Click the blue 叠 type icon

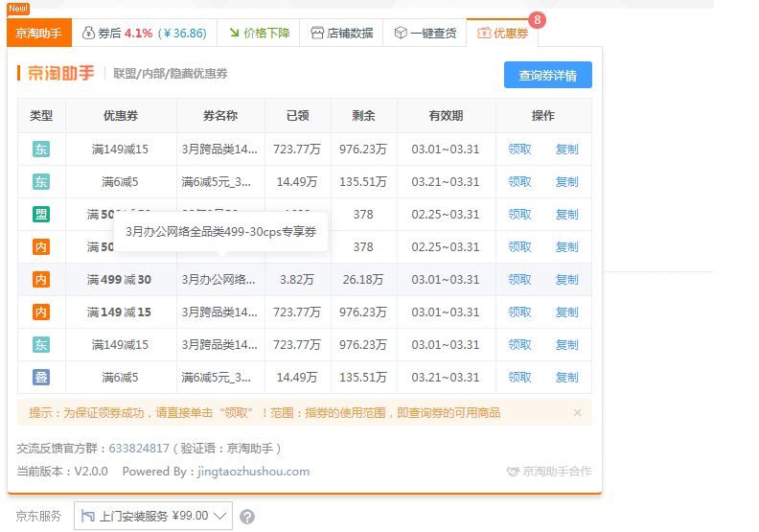[x=41, y=377]
